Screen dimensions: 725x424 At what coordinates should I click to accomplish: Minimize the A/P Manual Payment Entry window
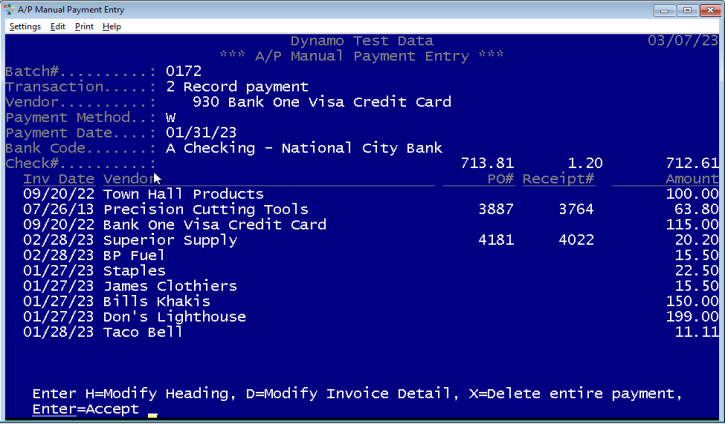pos(664,10)
